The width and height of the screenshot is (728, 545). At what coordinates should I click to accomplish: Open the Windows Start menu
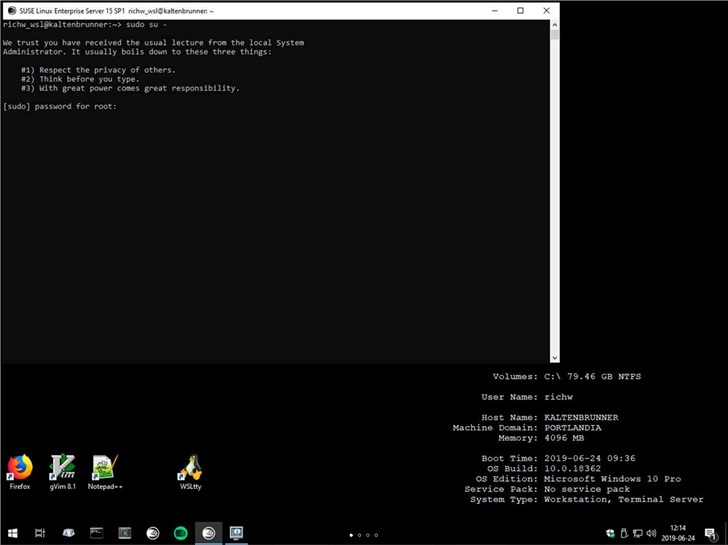pyautogui.click(x=13, y=533)
